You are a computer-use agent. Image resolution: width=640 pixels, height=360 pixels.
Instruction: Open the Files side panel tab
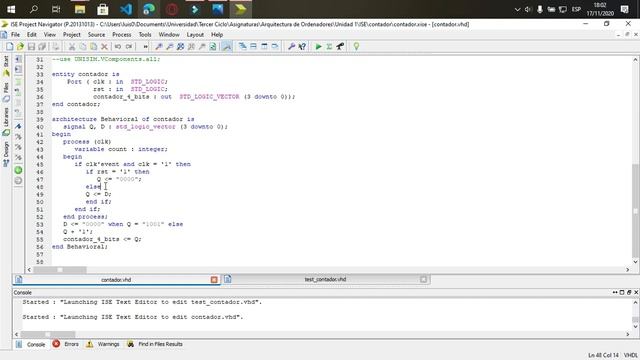click(6, 92)
